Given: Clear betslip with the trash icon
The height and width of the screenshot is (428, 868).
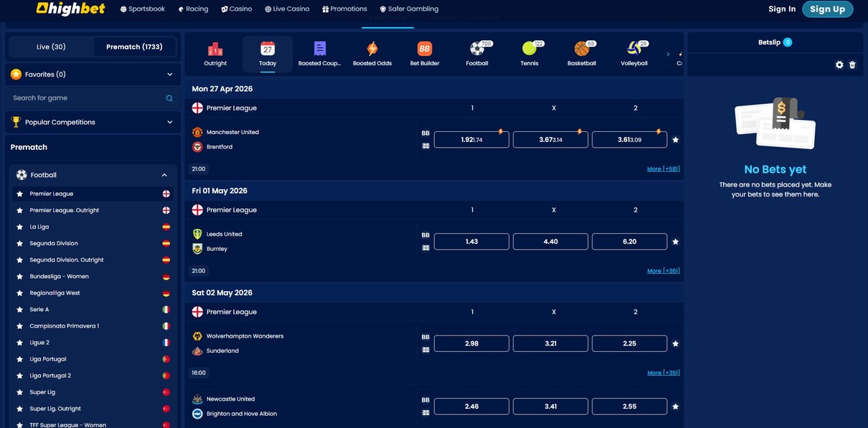Looking at the screenshot, I should click(x=852, y=65).
